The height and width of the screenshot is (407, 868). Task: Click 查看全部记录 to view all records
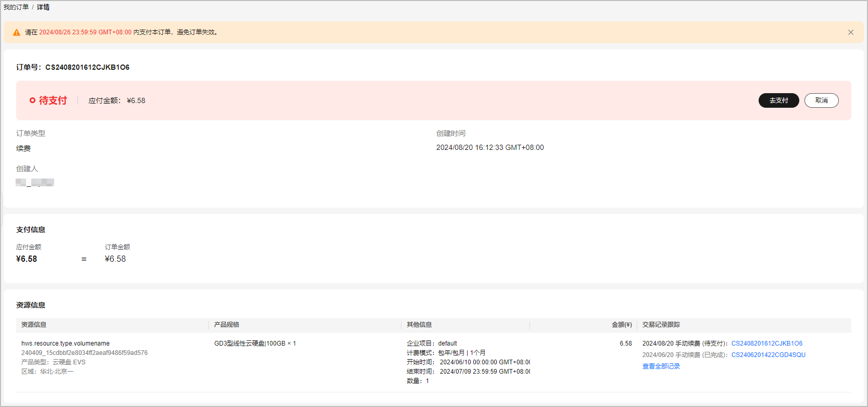click(661, 366)
